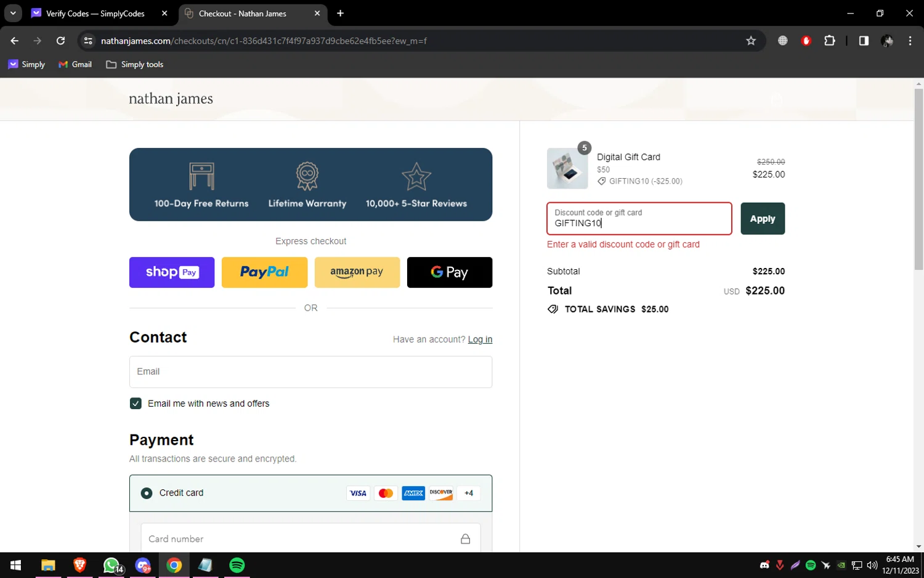The width and height of the screenshot is (924, 578).
Task: Focus the Card number field
Action: coord(310,539)
